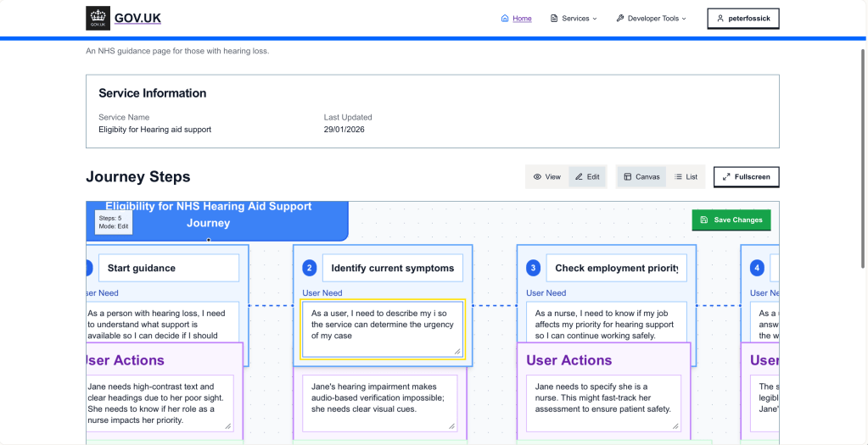Edit the Identify current symptoms title field
The height and width of the screenshot is (445, 868).
(x=393, y=268)
